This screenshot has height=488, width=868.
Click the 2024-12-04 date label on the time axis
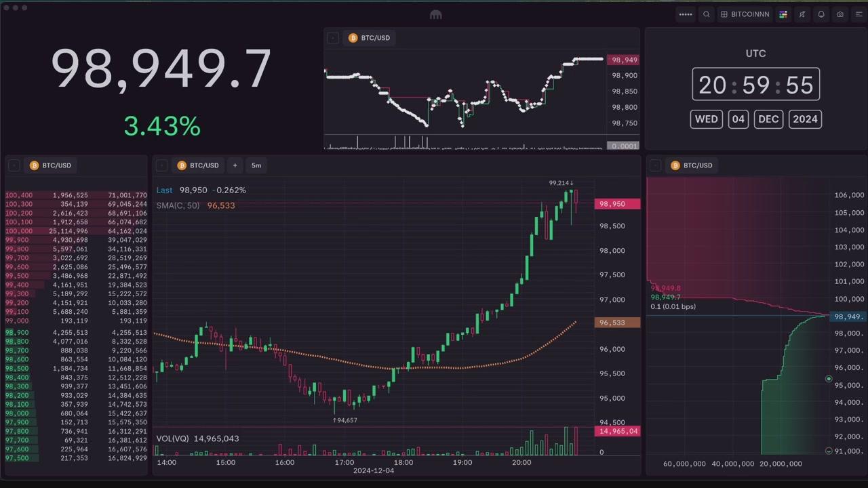[x=374, y=470]
